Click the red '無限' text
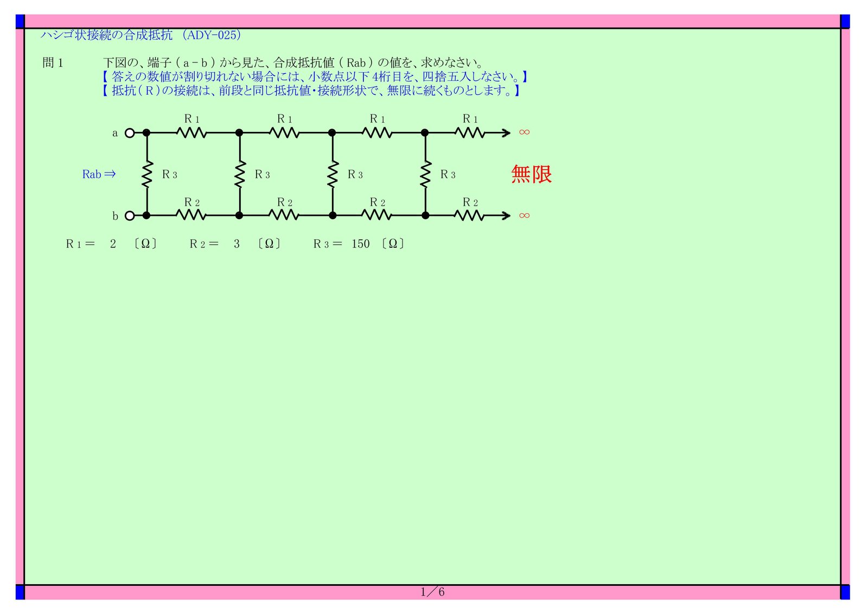Viewport: 868px width, 613px height. (x=532, y=174)
